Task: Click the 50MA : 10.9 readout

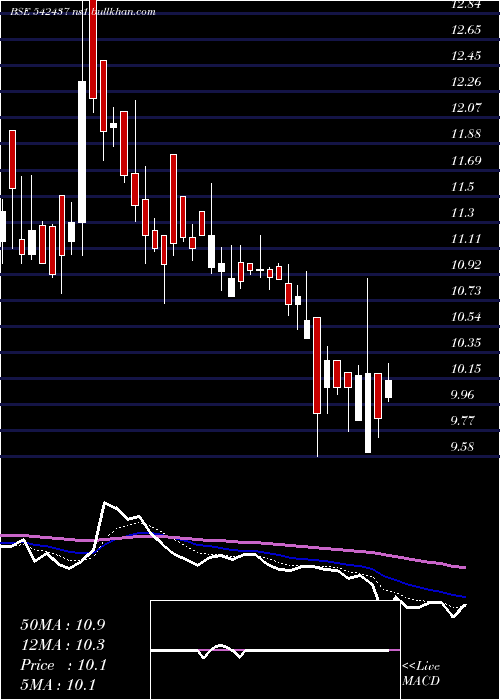Action: click(x=63, y=625)
